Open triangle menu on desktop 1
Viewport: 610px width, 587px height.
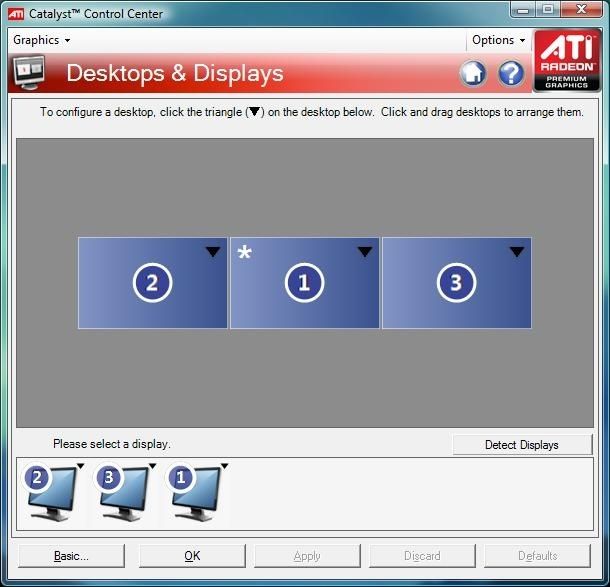[365, 252]
